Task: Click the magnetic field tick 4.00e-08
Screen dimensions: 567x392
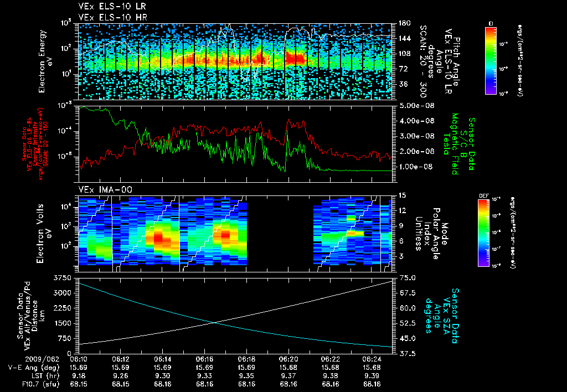Action: point(416,121)
